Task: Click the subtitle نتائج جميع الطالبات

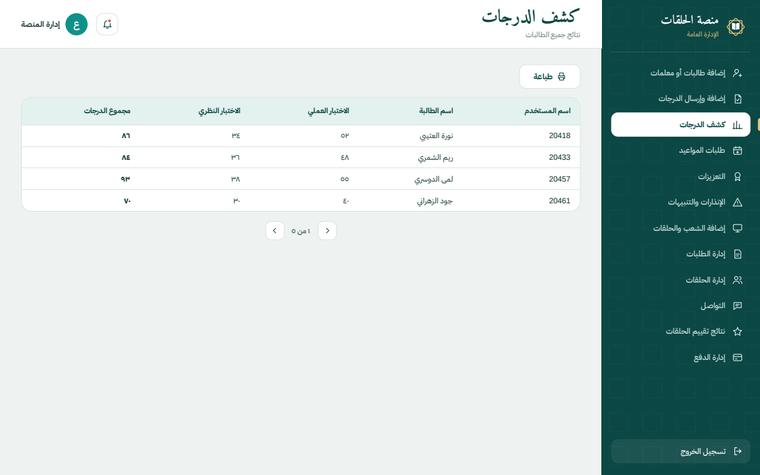Action: (x=553, y=35)
